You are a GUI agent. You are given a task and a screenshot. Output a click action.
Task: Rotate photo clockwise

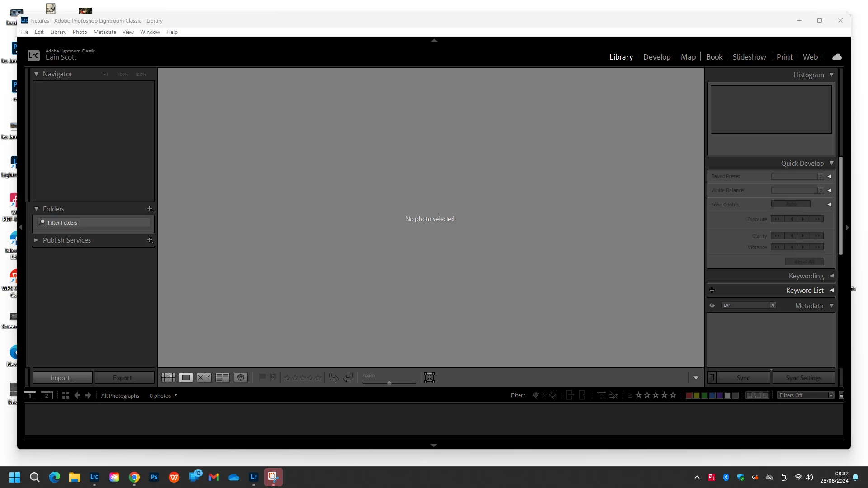coord(348,378)
